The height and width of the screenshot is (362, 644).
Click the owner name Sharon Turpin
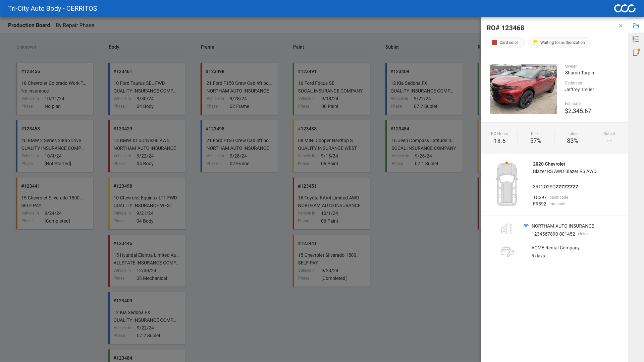tap(579, 73)
